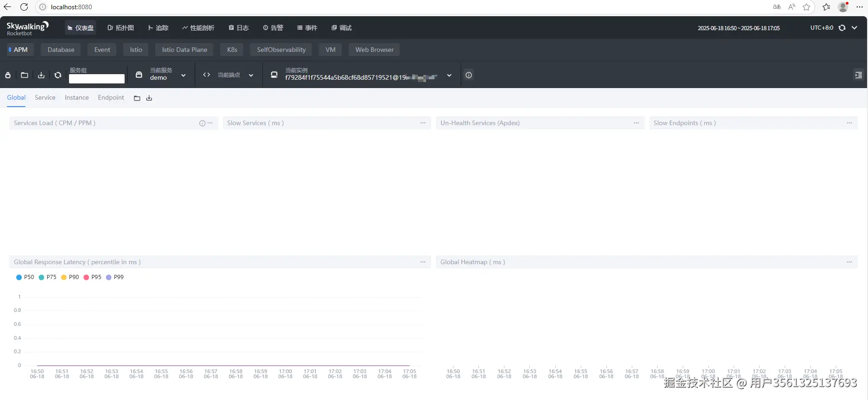
Task: Open the 调试 debug menu
Action: tap(342, 28)
